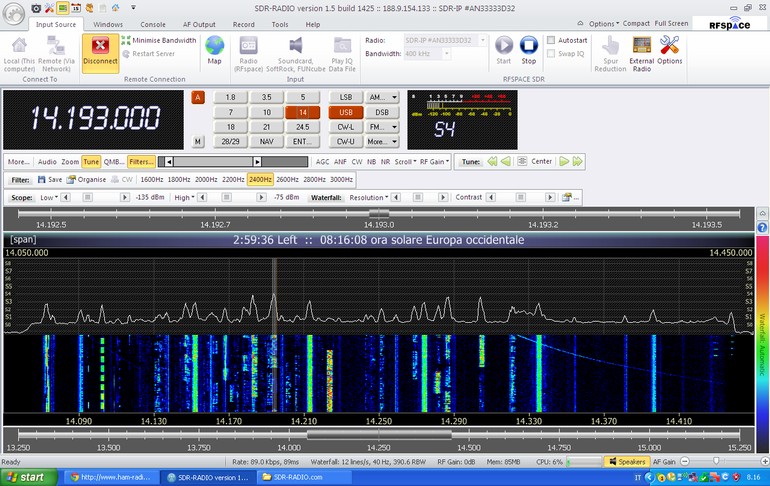This screenshot has height=486, width=770.
Task: Toggle the USB mode button
Action: (x=346, y=112)
